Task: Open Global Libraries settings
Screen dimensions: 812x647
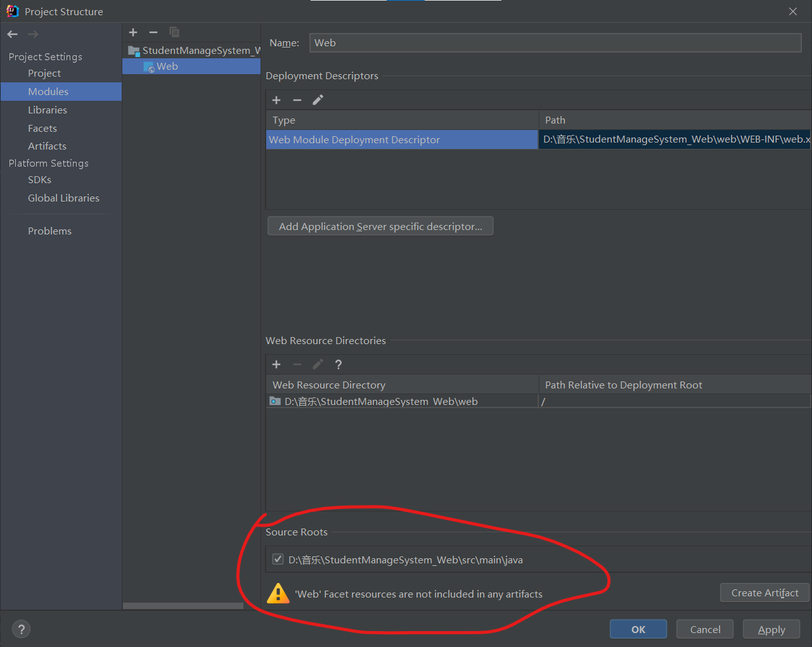Action: [x=63, y=198]
